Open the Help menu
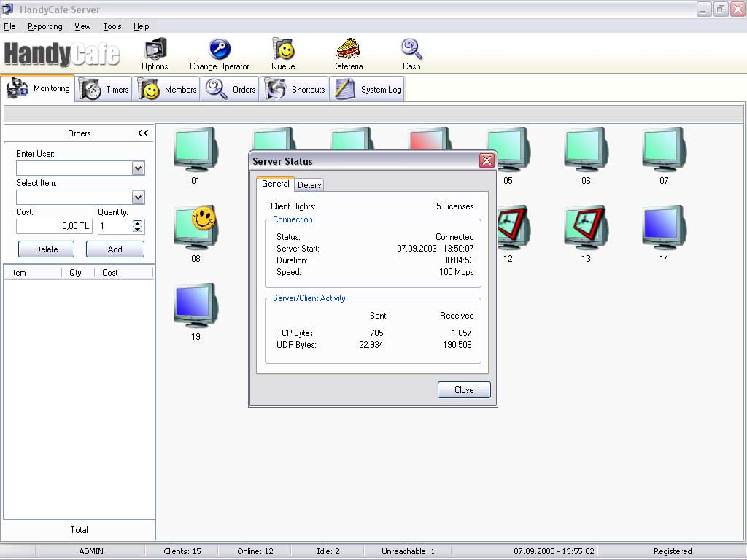 (x=141, y=26)
